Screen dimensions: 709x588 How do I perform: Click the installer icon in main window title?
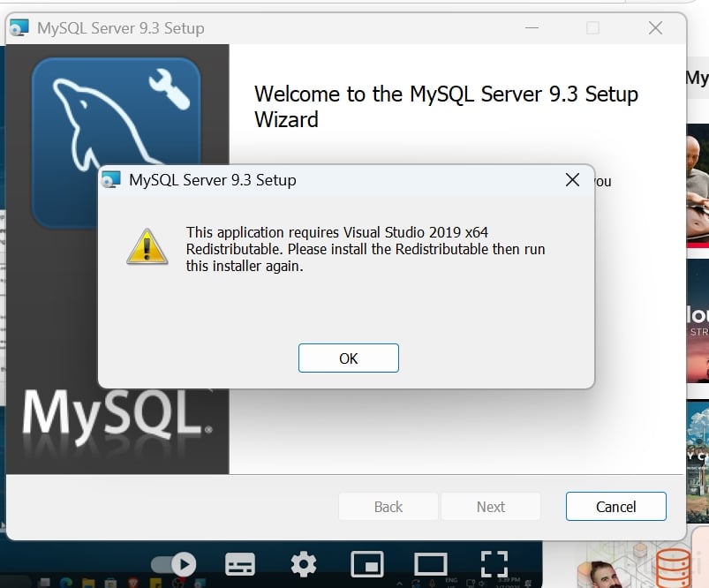pos(19,27)
